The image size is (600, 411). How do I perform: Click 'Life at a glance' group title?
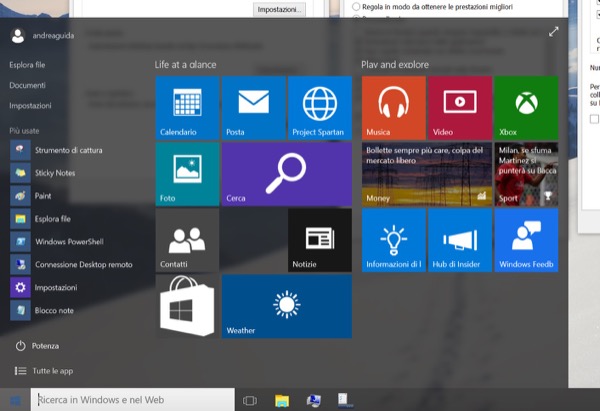(185, 65)
